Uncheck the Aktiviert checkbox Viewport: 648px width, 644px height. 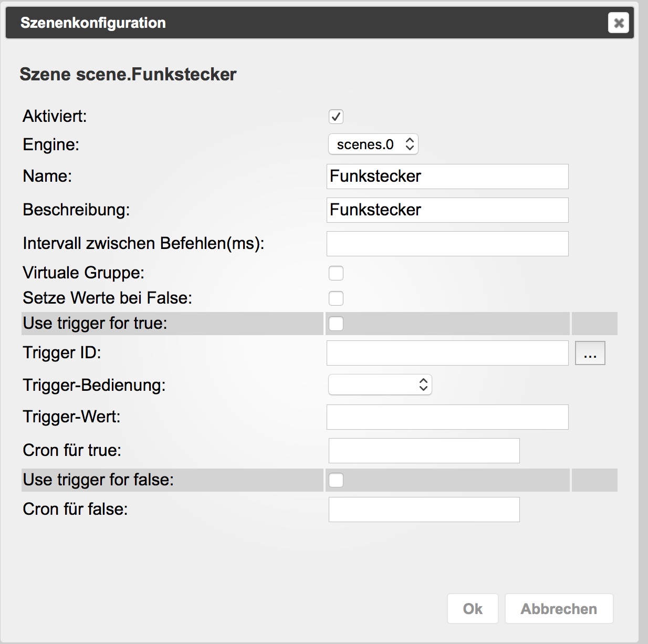336,117
